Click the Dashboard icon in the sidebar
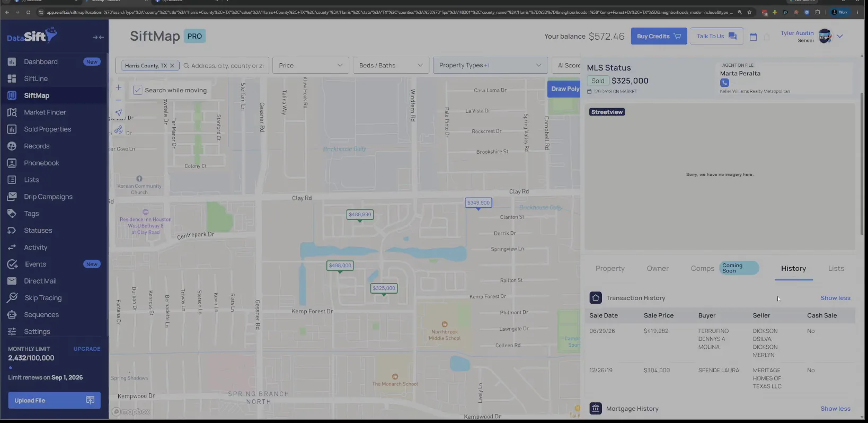Image resolution: width=868 pixels, height=423 pixels. pos(12,61)
